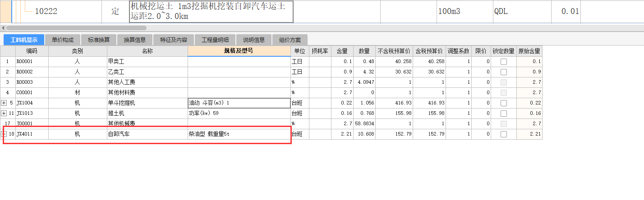View the 组价方案 tab
The image size is (644, 200).
click(290, 40)
